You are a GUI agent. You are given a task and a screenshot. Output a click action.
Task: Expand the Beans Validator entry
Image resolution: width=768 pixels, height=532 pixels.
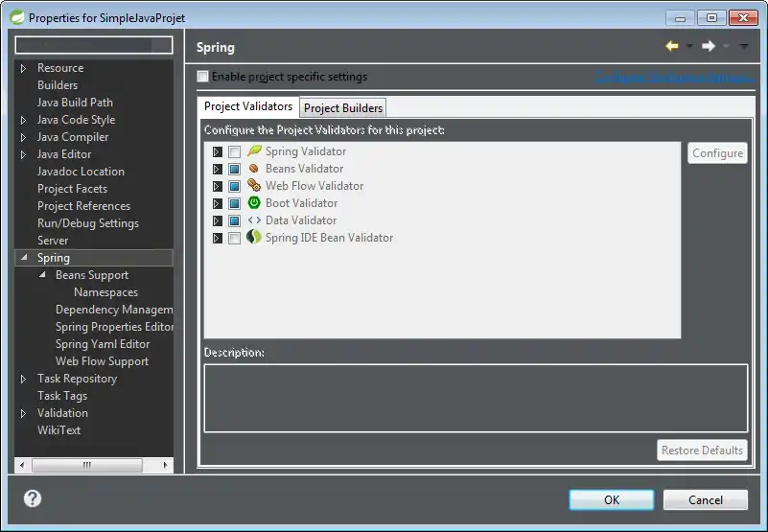(218, 170)
